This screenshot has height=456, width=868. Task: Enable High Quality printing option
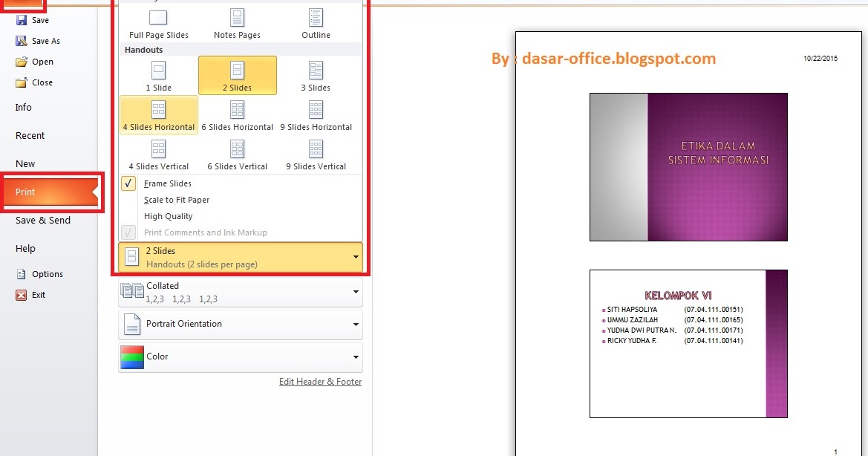click(x=169, y=216)
